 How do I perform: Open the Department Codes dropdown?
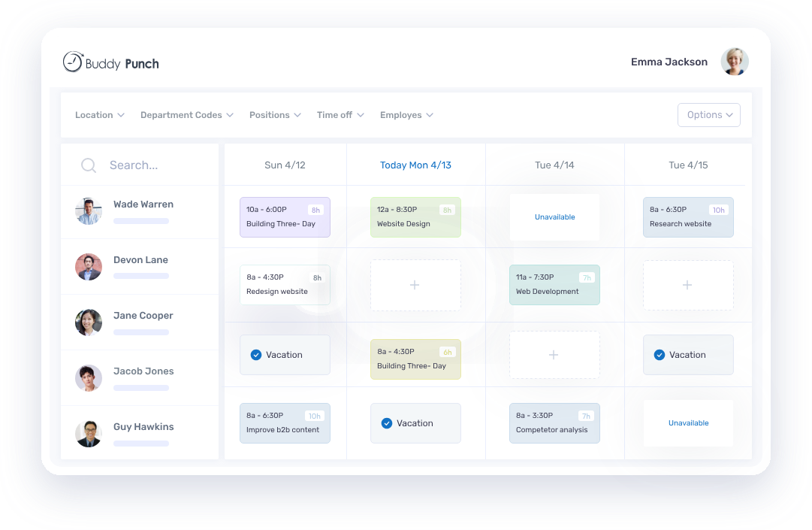(187, 115)
